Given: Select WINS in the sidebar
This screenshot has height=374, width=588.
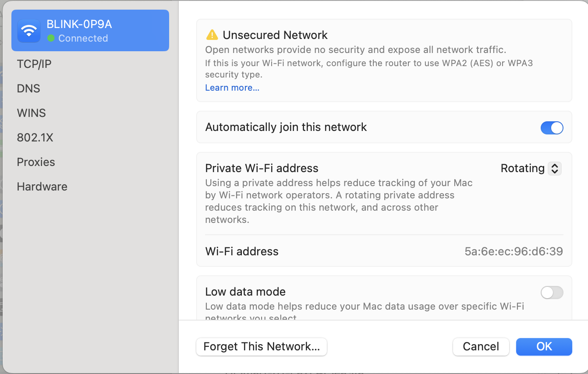Looking at the screenshot, I should click(31, 113).
